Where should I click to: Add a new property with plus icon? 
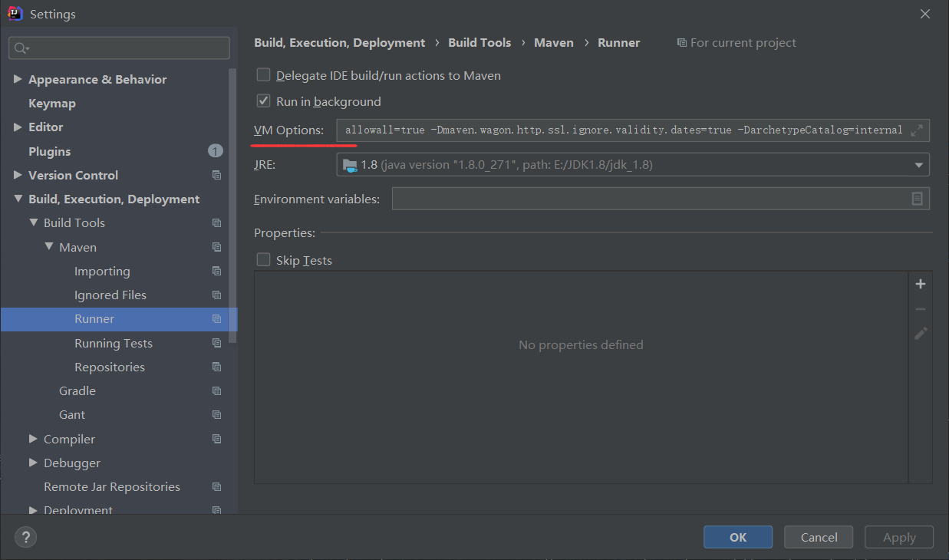click(921, 284)
